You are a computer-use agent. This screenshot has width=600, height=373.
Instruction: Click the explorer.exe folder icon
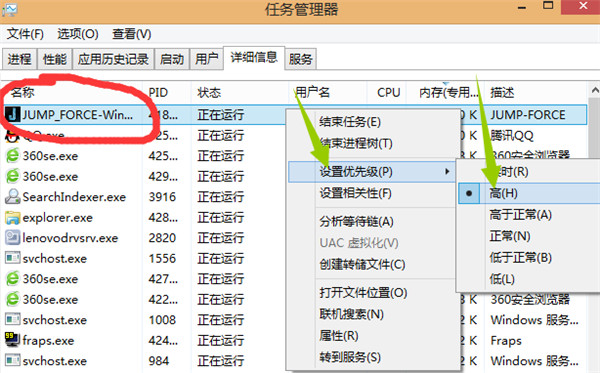12,217
